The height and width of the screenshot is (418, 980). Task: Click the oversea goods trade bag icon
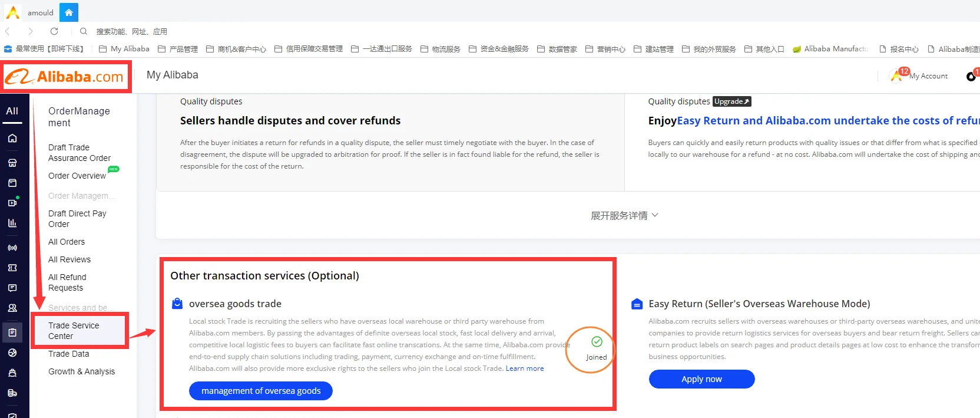point(177,304)
